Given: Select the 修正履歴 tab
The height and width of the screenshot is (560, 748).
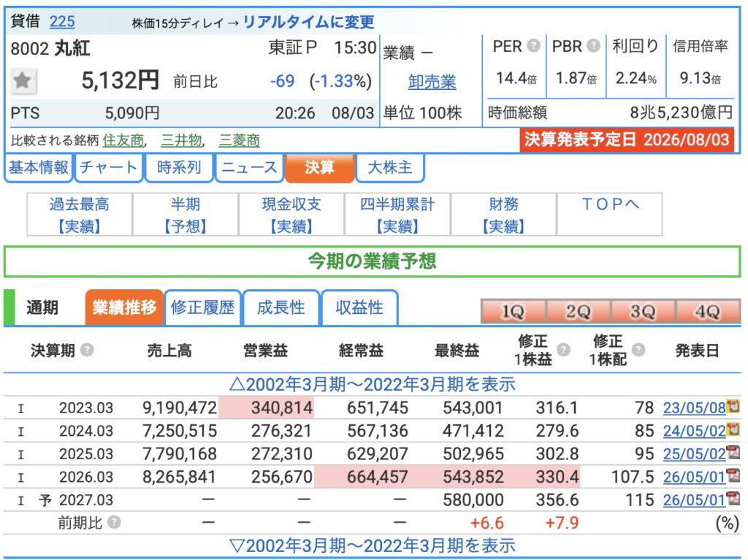Looking at the screenshot, I should click(203, 307).
